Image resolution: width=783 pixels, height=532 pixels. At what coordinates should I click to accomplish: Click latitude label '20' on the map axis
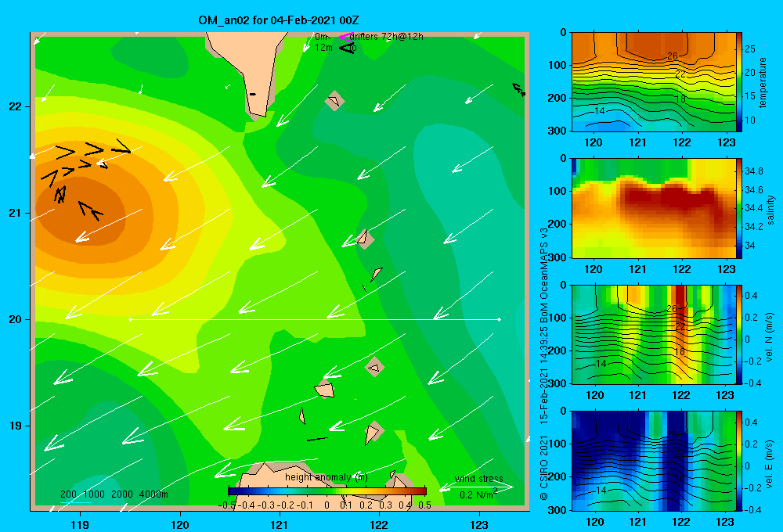click(x=15, y=319)
